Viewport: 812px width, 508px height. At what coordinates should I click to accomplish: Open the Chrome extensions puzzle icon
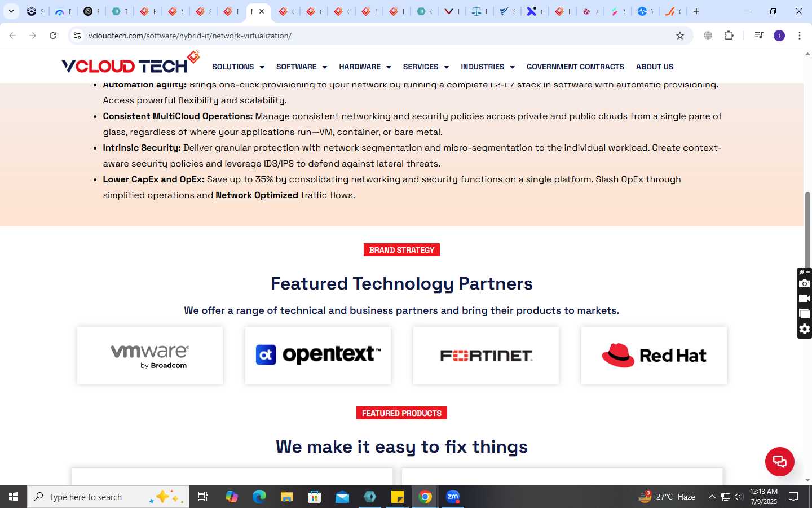729,36
